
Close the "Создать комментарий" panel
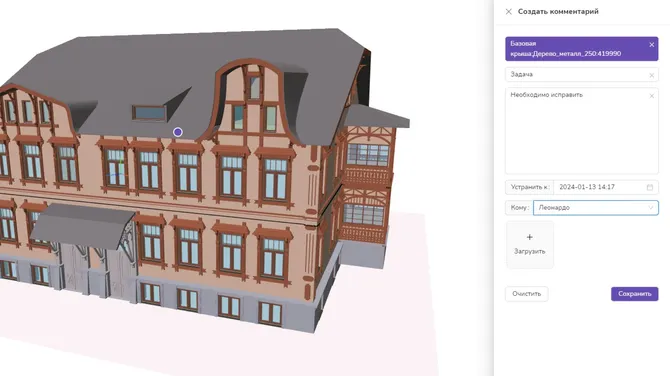pyautogui.click(x=508, y=12)
